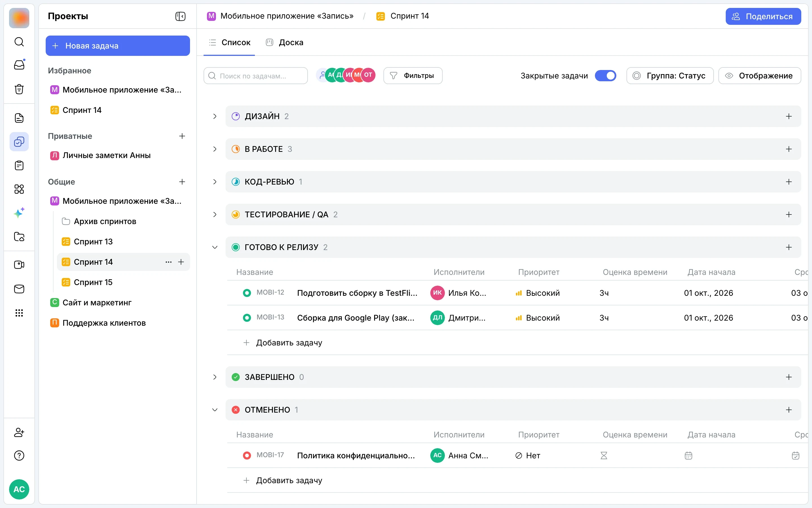Click the Поделиться button
The height and width of the screenshot is (508, 812).
(x=763, y=16)
